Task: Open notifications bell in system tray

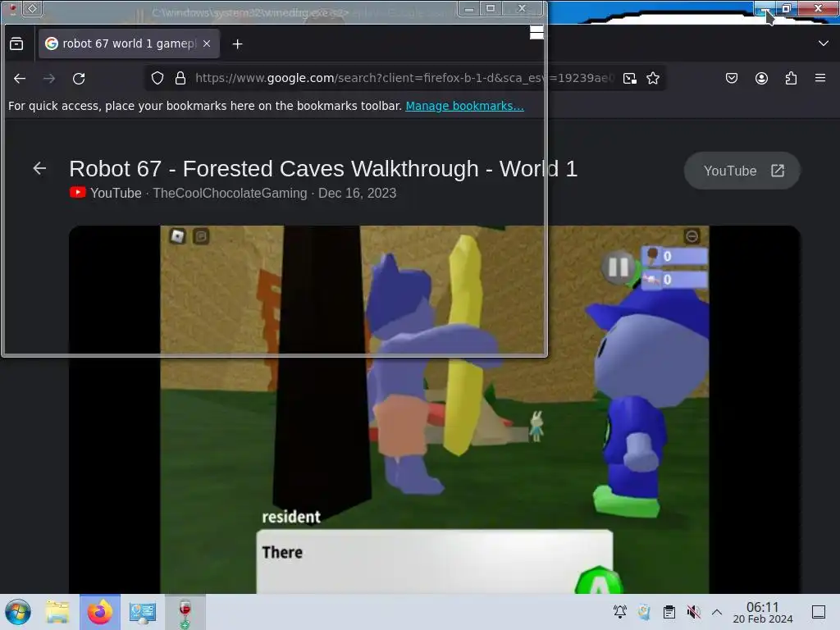Action: pyautogui.click(x=620, y=612)
